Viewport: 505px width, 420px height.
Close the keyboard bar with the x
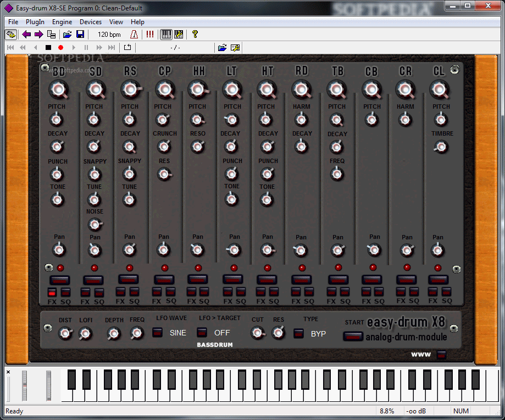8,372
